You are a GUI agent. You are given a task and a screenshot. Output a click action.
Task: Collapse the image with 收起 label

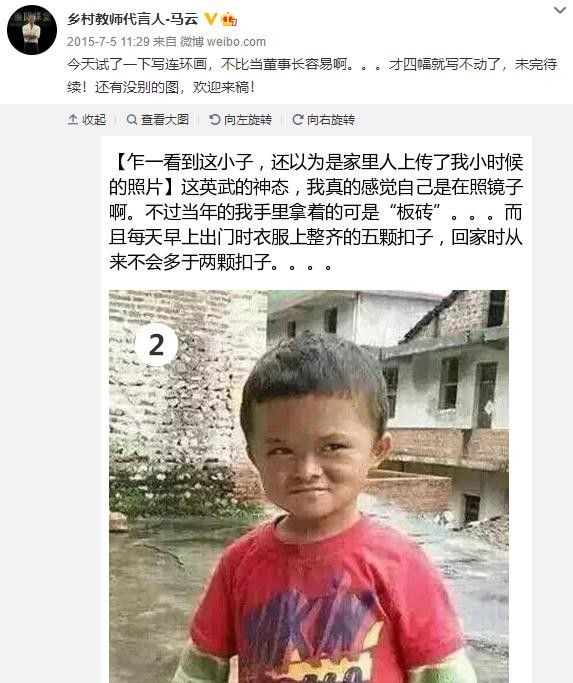click(x=94, y=119)
